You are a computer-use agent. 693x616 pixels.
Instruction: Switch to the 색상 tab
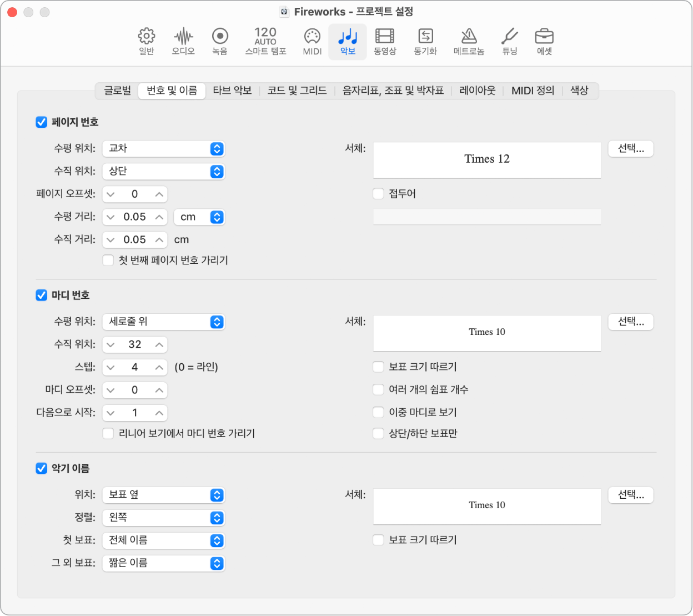coord(579,91)
